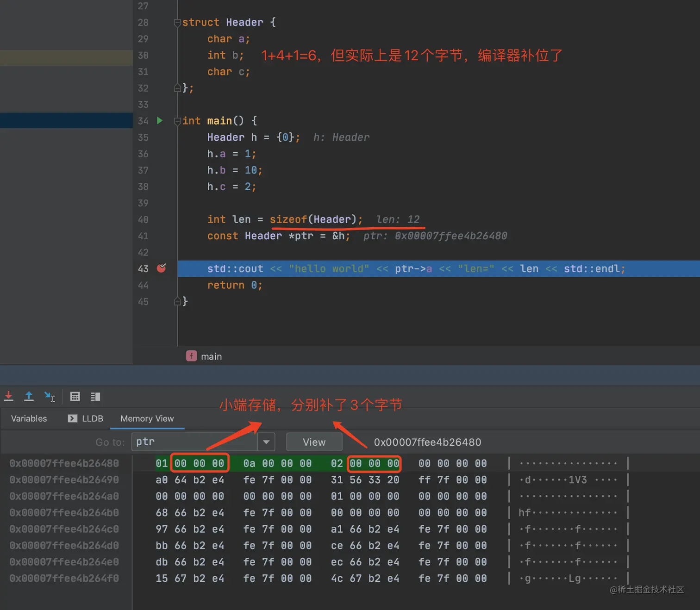This screenshot has width=700, height=610.
Task: Click the 'h.c = 2;' statement
Action: point(231,187)
